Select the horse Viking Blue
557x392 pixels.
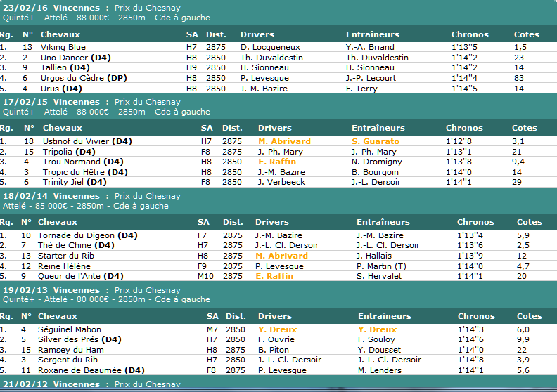tap(63, 47)
